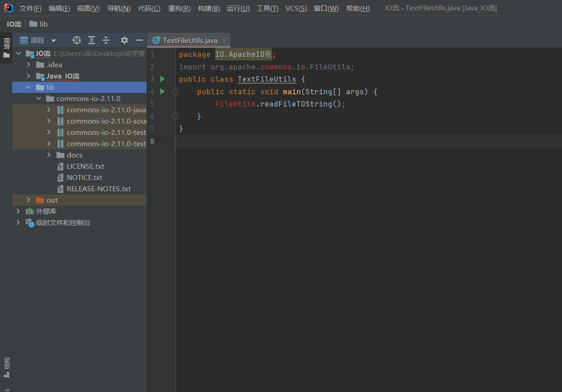Open the 文件(F) menu

[x=31, y=9]
